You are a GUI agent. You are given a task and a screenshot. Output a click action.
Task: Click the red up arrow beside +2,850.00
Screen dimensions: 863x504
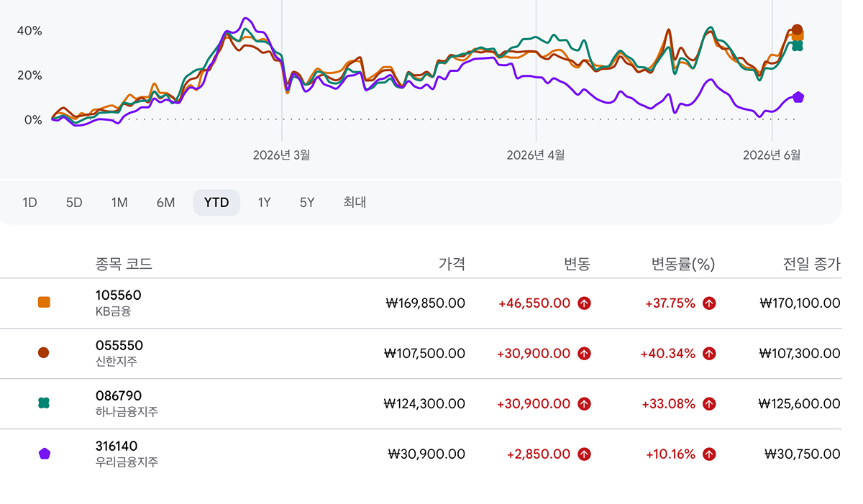(584, 454)
